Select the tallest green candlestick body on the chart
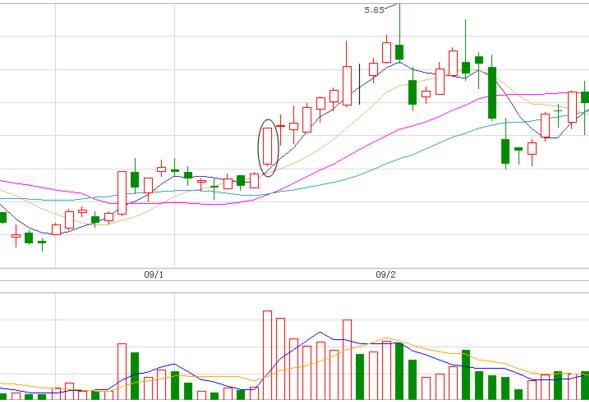The image size is (589, 402). (492, 93)
